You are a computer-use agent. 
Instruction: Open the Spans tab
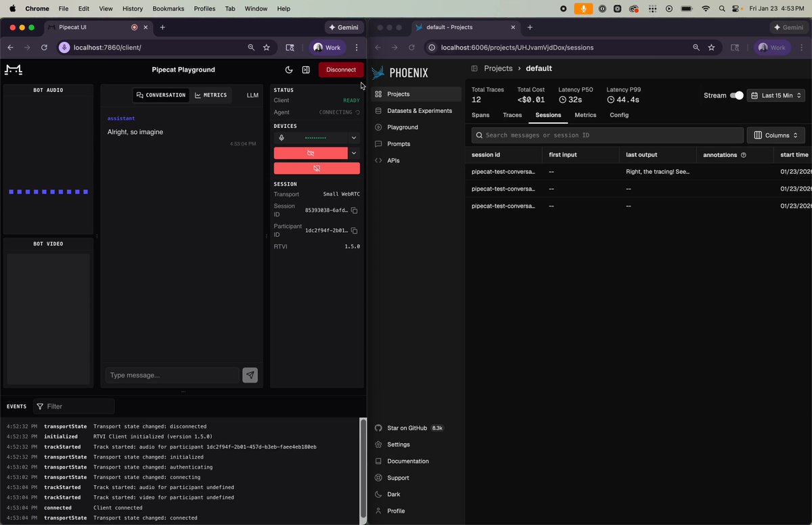[480, 115]
